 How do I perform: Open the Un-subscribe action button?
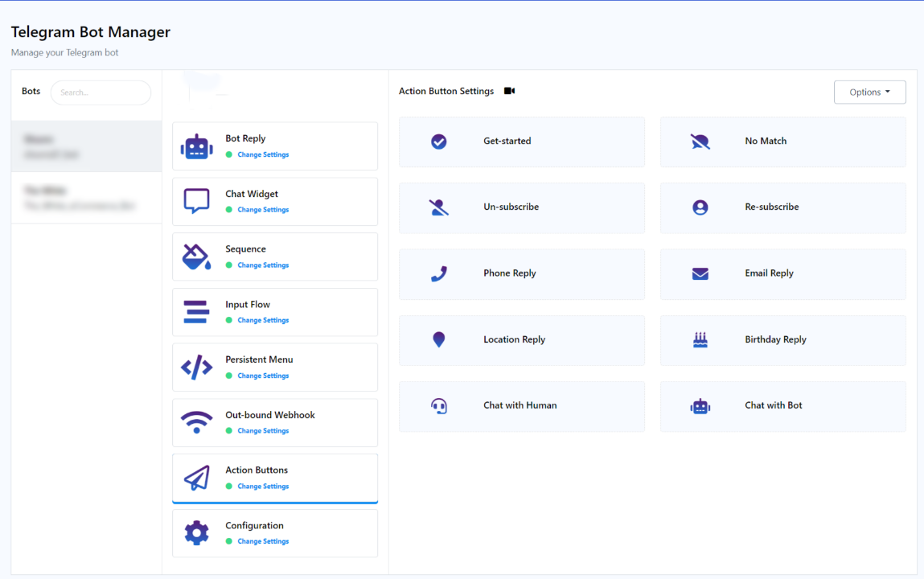[521, 207]
